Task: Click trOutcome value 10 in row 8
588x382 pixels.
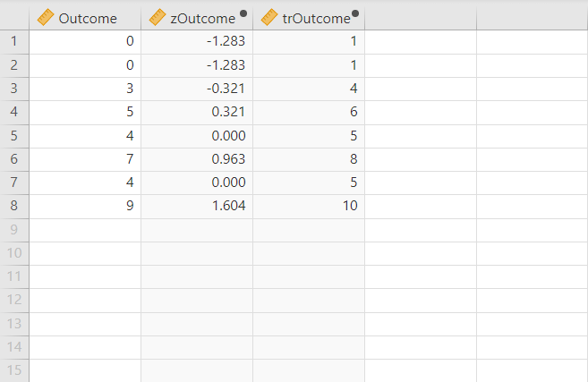Action: 350,206
